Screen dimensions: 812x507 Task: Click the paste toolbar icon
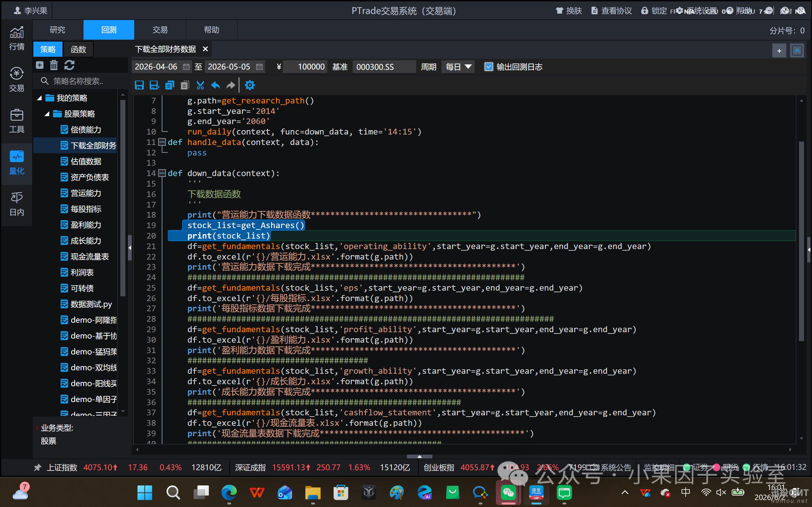pos(185,85)
